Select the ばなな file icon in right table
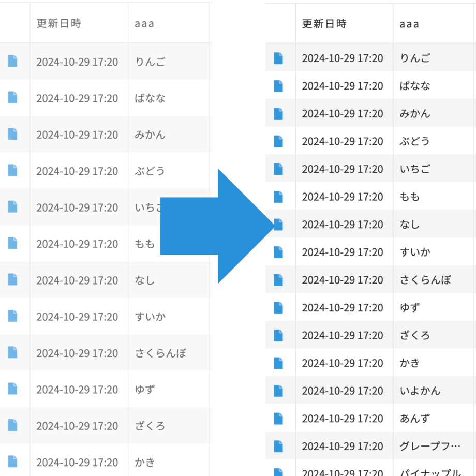Screen dimensions: 476x476 click(x=278, y=86)
